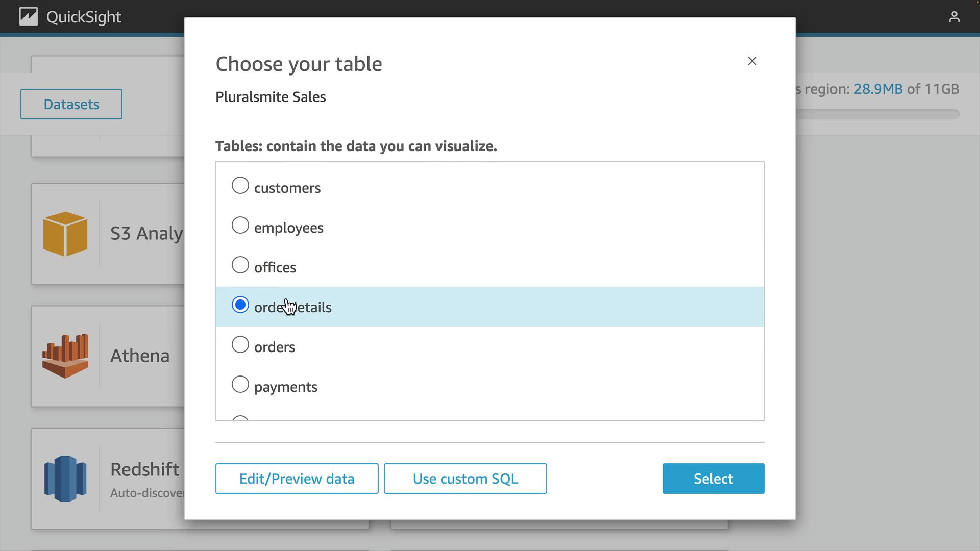This screenshot has height=551, width=980.
Task: Close the Choose your table dialog
Action: pos(752,61)
